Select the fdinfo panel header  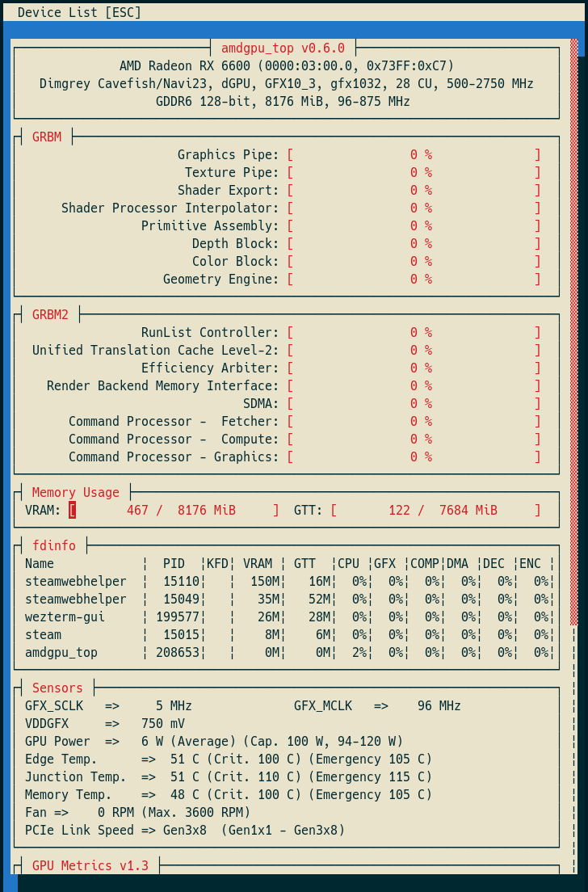tap(53, 546)
